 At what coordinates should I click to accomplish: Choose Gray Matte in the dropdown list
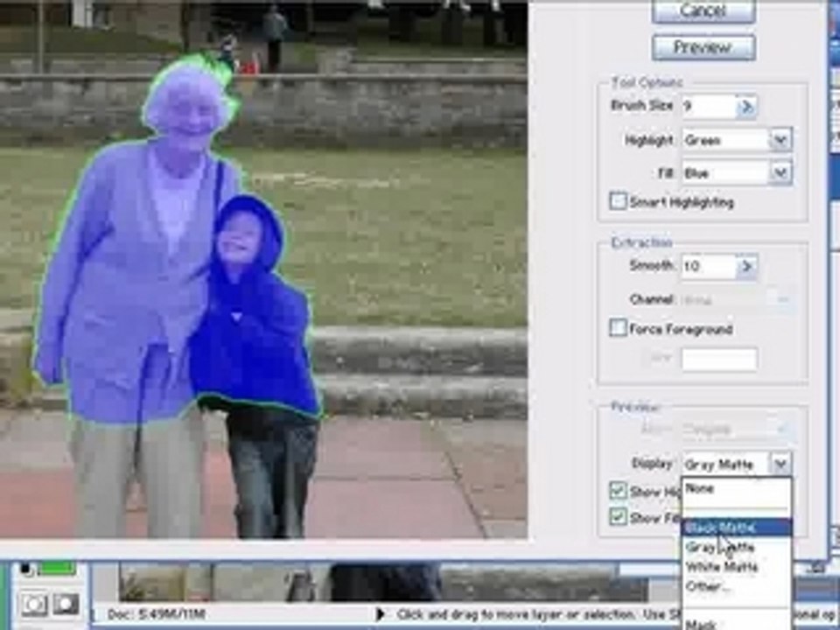pos(736,548)
